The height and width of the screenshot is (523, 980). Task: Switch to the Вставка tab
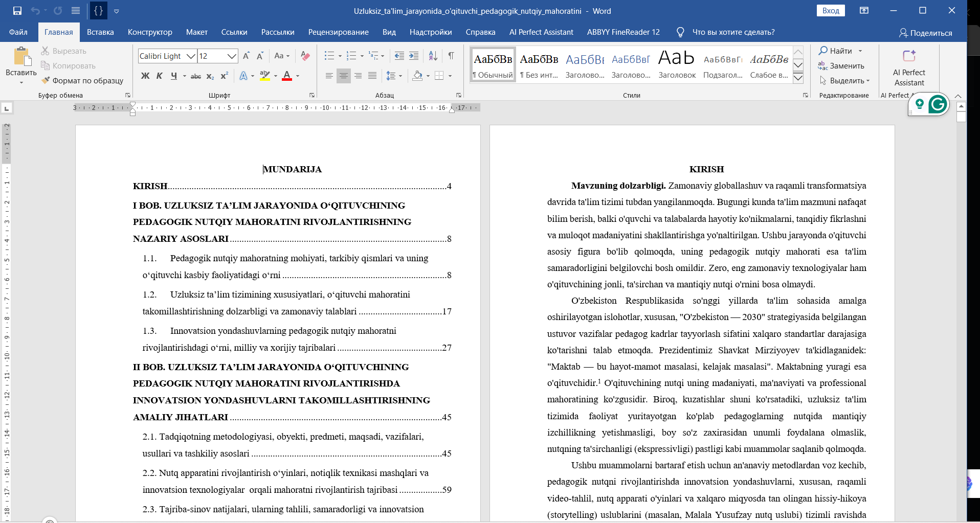(100, 32)
